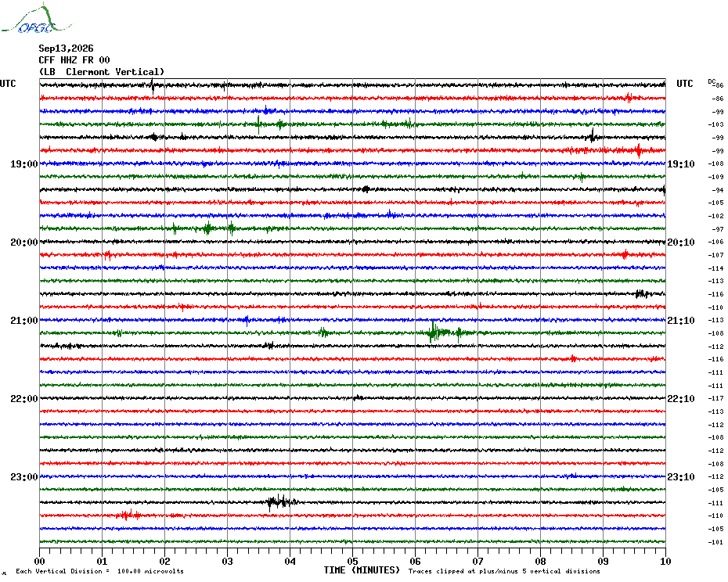Screen dimensions: 728x582
Task: Click the TIME (MINUTES) axis title
Action: (362, 570)
